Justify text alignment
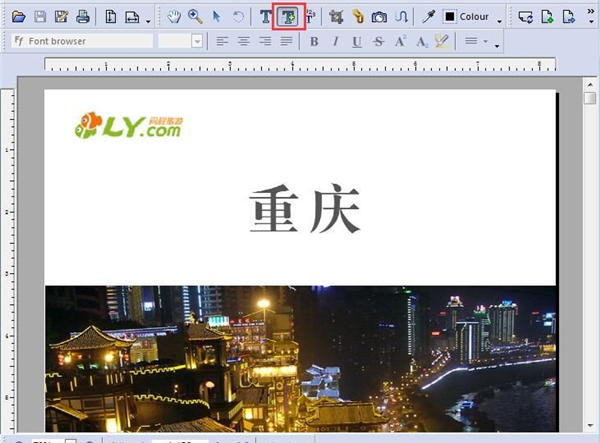600x443 pixels. (x=286, y=41)
